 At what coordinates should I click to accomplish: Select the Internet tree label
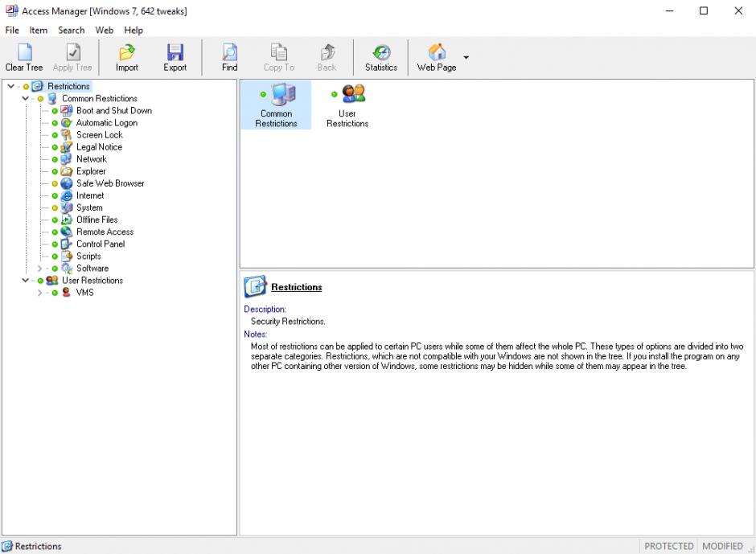click(90, 195)
